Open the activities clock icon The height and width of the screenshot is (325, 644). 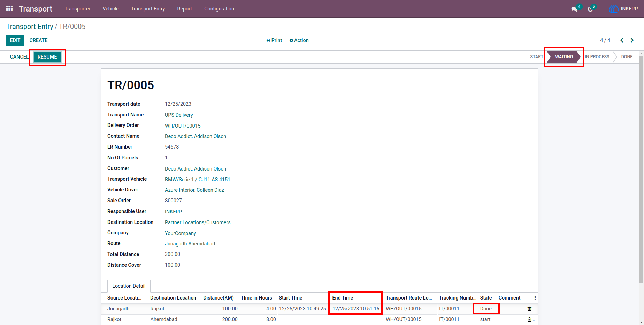590,9
